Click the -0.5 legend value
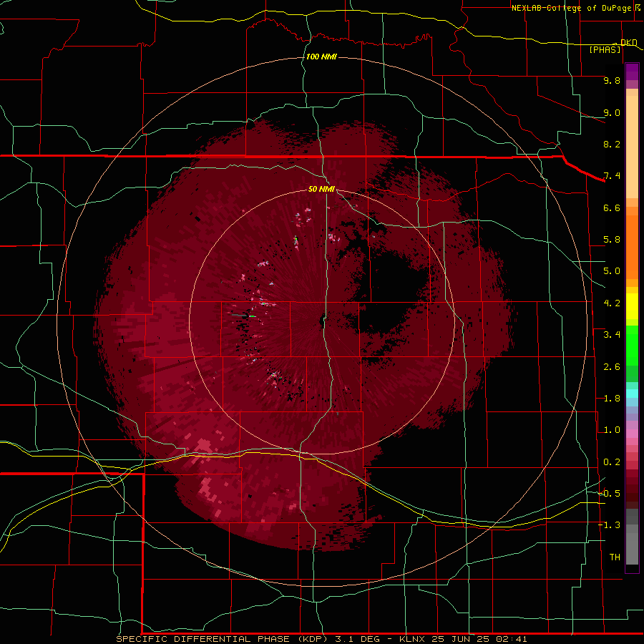 tap(609, 494)
